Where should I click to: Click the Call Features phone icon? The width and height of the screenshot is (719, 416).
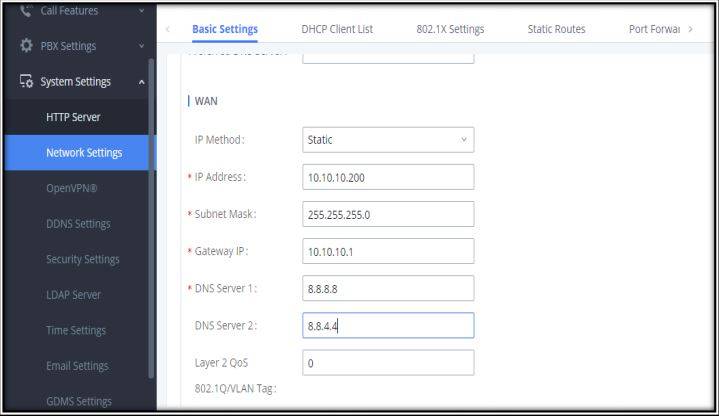[x=26, y=11]
